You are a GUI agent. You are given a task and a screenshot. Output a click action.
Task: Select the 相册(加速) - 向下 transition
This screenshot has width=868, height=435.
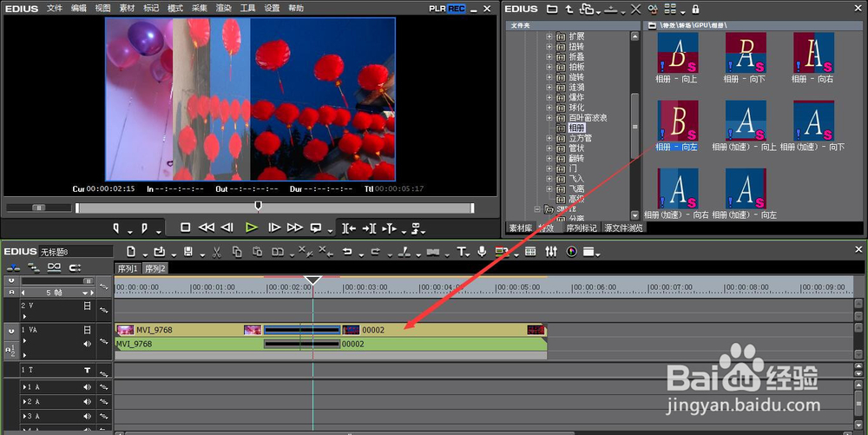[812, 126]
